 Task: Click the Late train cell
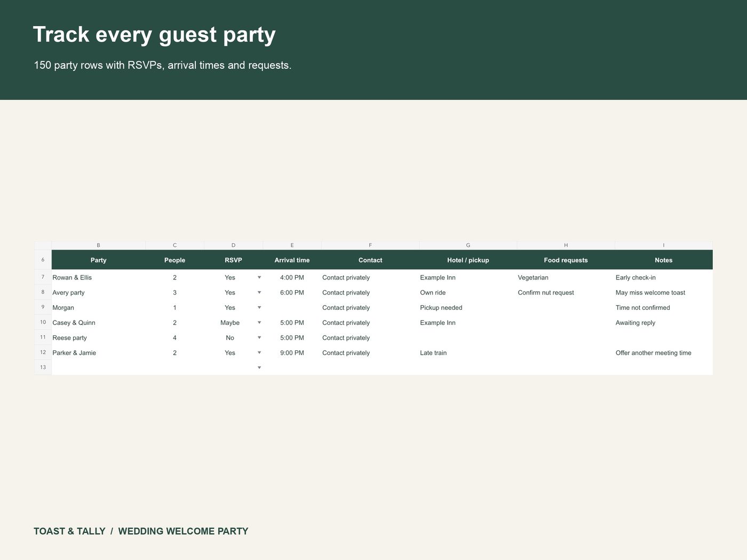(x=468, y=353)
